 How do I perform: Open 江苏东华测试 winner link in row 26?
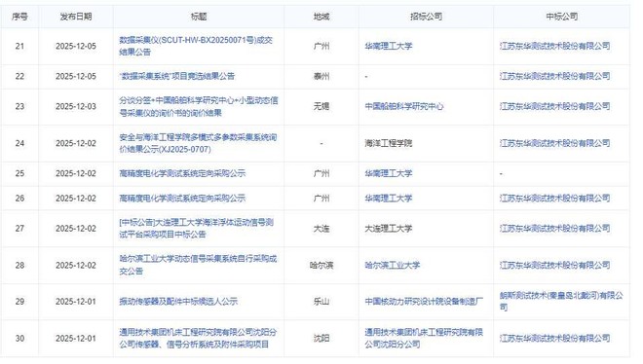(555, 199)
